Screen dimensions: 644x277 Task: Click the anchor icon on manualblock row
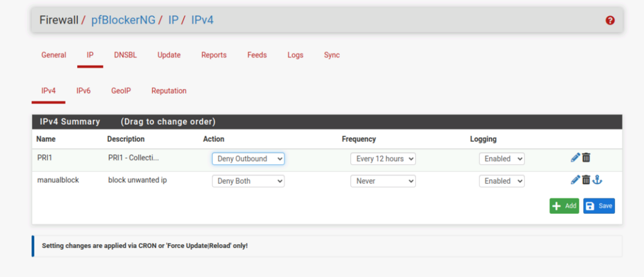coord(597,180)
